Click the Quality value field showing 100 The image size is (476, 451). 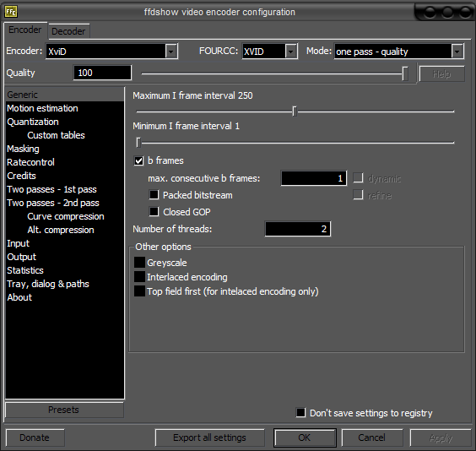tap(102, 73)
